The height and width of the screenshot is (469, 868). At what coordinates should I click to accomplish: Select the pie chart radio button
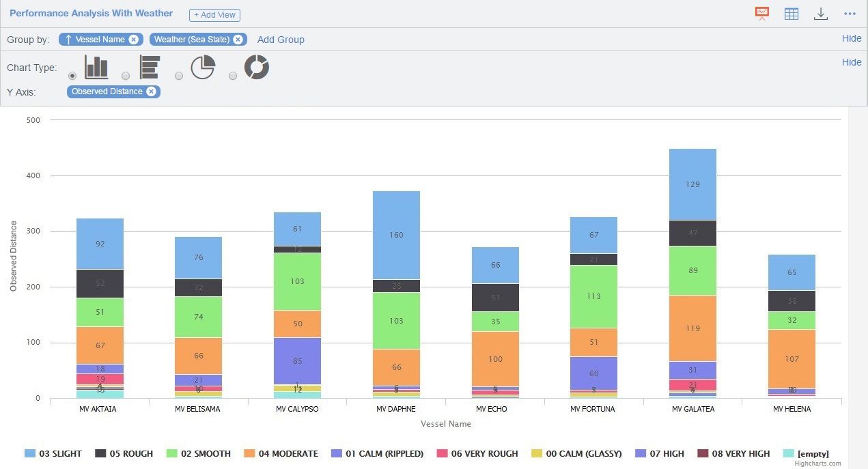pos(179,76)
